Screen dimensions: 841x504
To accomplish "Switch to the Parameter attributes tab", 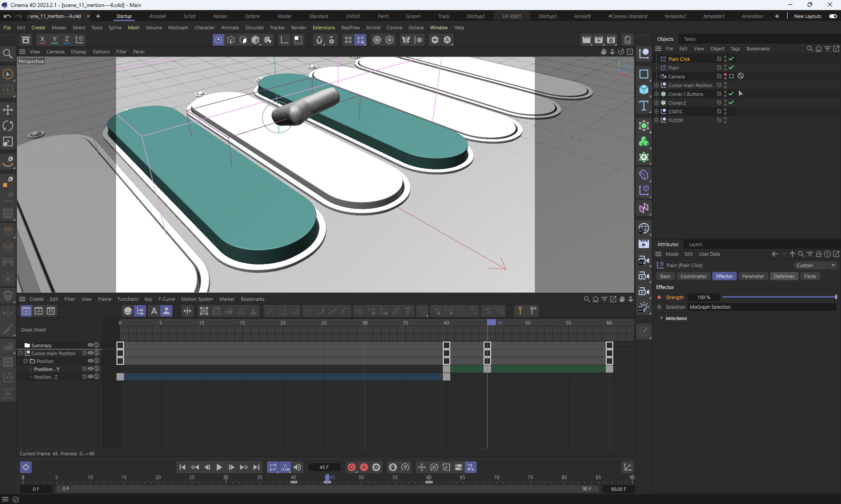I will click(753, 276).
